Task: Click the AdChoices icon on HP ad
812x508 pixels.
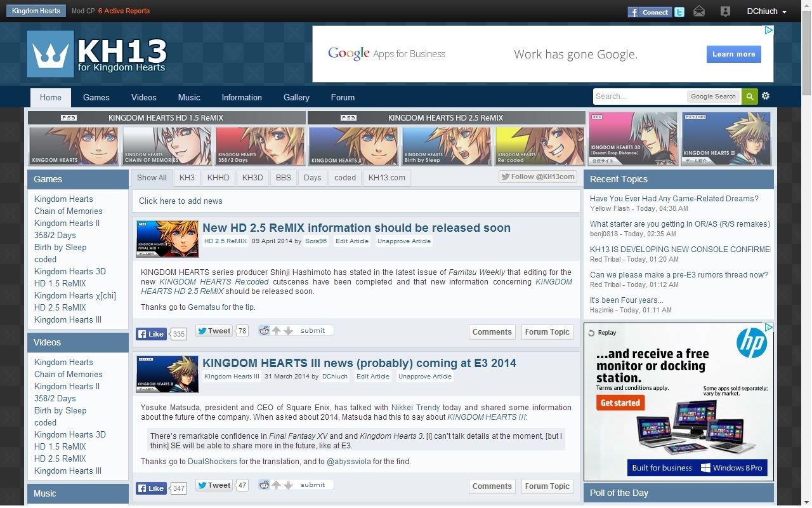Action: pyautogui.click(x=768, y=327)
